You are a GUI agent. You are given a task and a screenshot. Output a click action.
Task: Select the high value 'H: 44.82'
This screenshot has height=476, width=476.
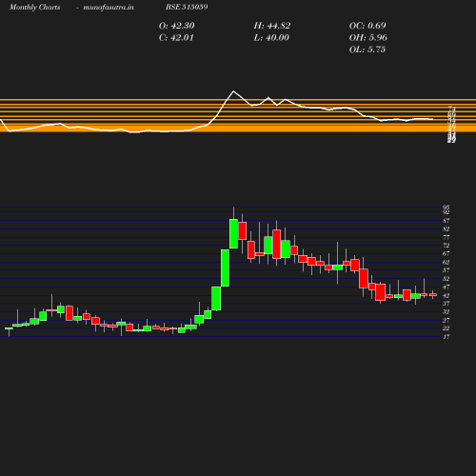272,26
